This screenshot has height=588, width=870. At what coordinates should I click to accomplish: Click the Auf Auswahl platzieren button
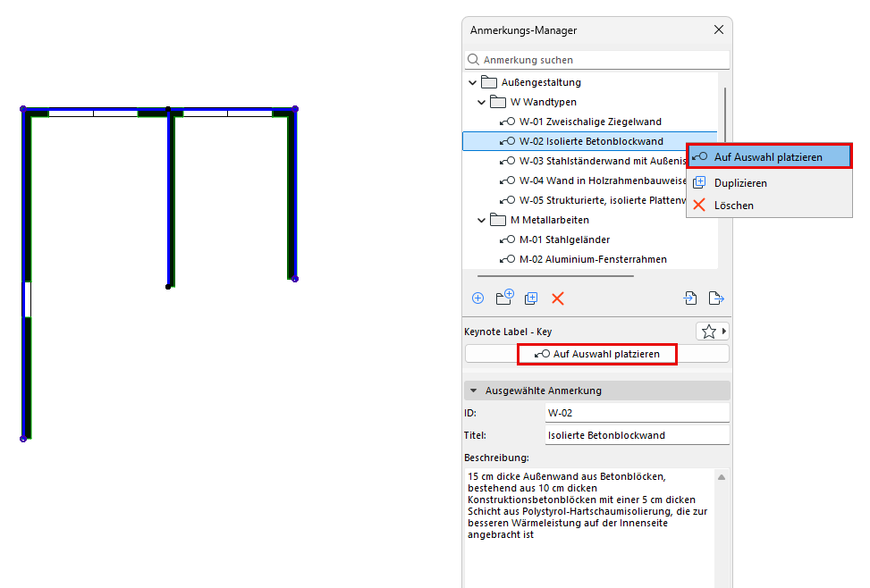click(597, 354)
